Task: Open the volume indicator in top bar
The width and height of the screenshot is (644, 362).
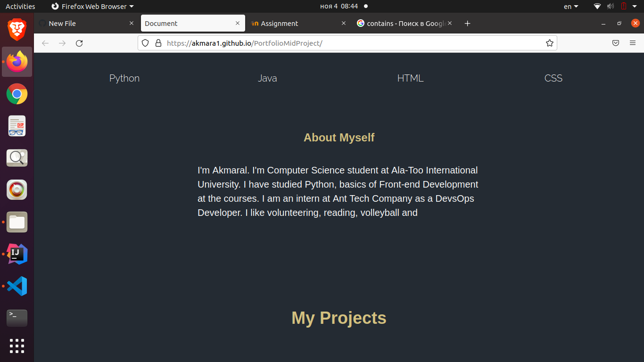Action: coord(611,6)
